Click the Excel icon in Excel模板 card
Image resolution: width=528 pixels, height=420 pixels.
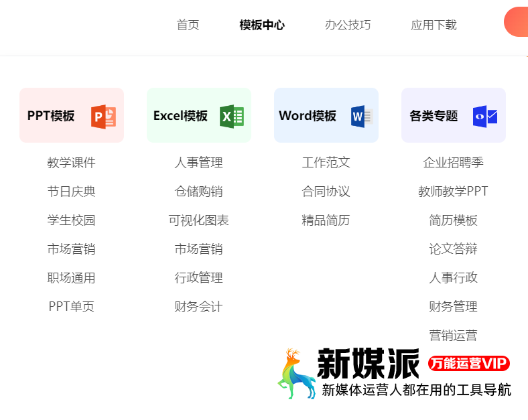coord(232,117)
